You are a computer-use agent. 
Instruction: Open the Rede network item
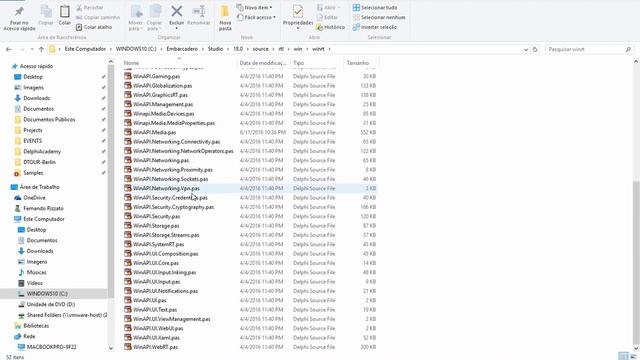(x=25, y=336)
